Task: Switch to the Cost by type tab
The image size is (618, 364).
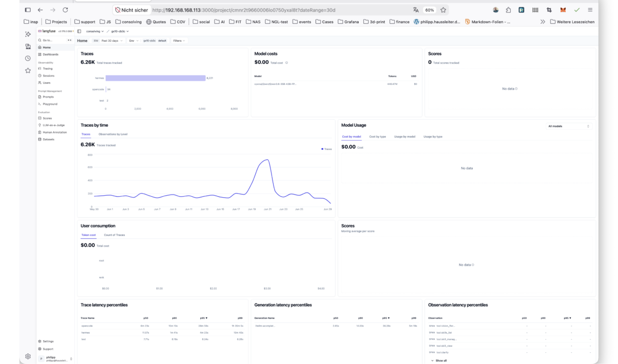Action: (377, 137)
